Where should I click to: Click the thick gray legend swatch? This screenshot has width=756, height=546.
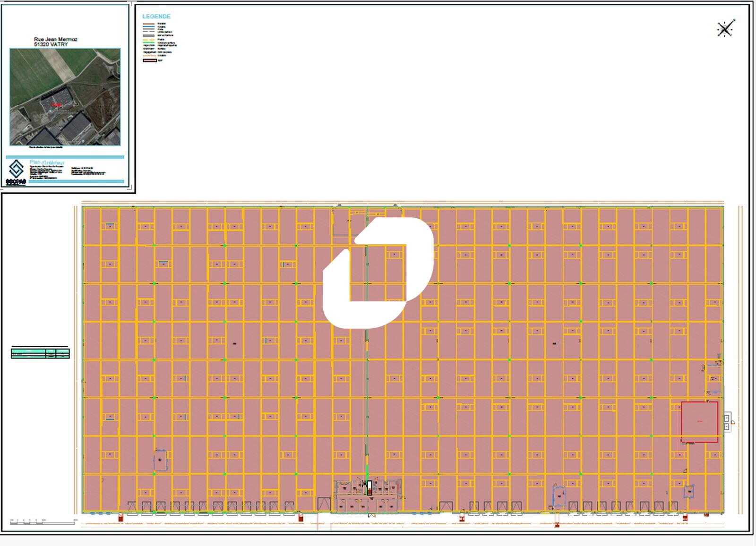[149, 35]
